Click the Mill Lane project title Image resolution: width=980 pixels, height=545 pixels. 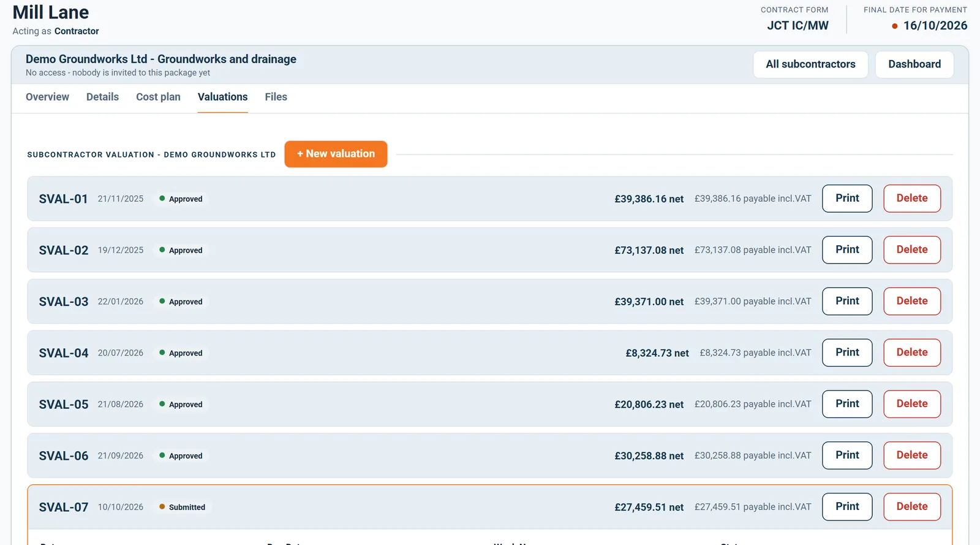pos(51,12)
